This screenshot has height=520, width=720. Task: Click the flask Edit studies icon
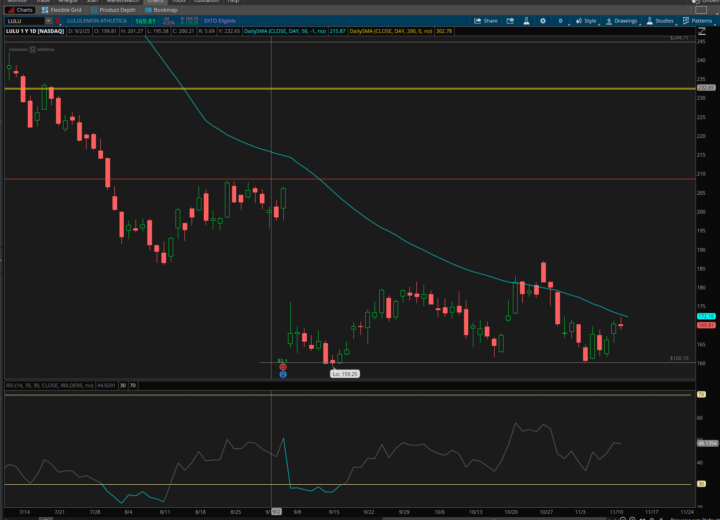tap(526, 21)
